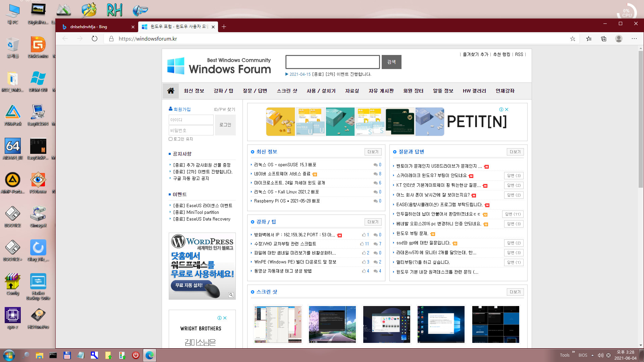Open 리눅스 OS - openSUSE 15.3 배포 post

coord(285,165)
